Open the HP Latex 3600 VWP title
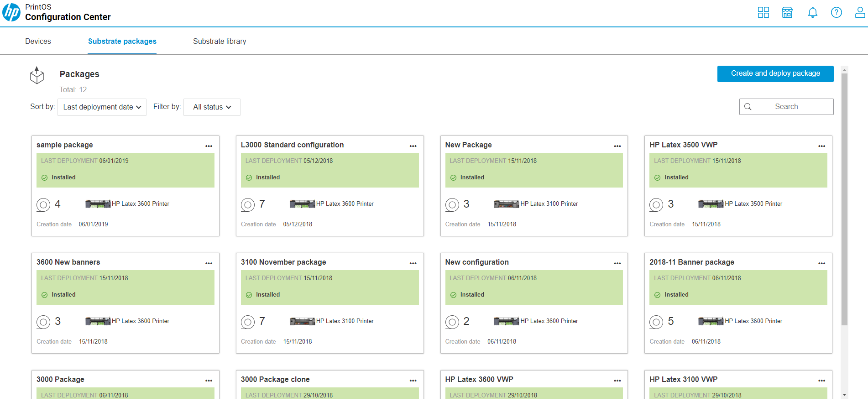 (479, 380)
